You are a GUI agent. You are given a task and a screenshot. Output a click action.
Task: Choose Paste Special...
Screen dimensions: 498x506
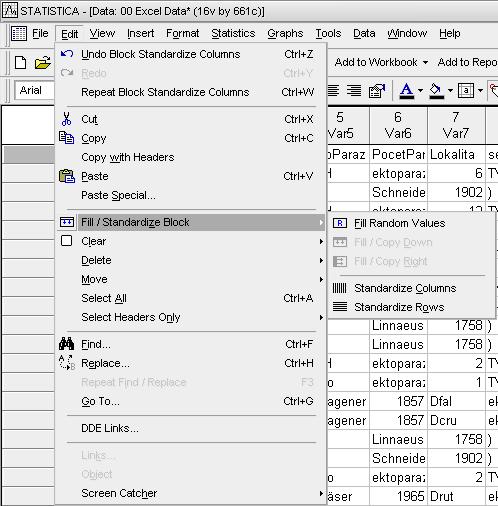click(190, 195)
